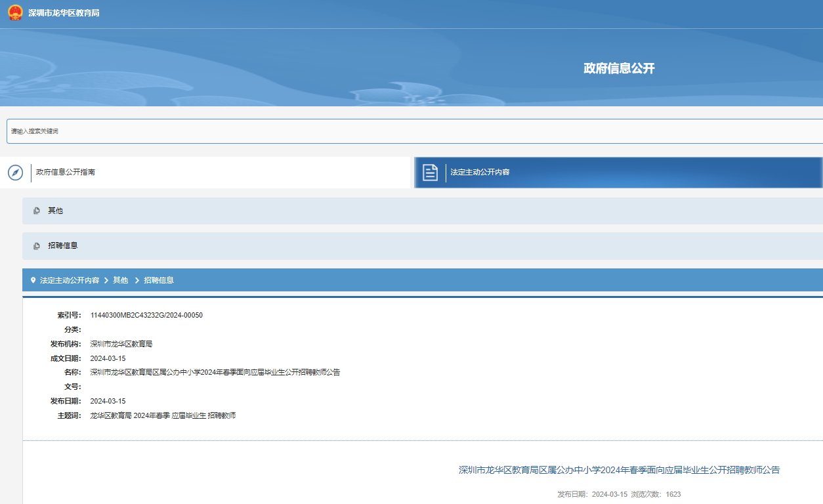Click the first breadcrumb chevron arrow
Image resolution: width=823 pixels, height=504 pixels.
[106, 280]
